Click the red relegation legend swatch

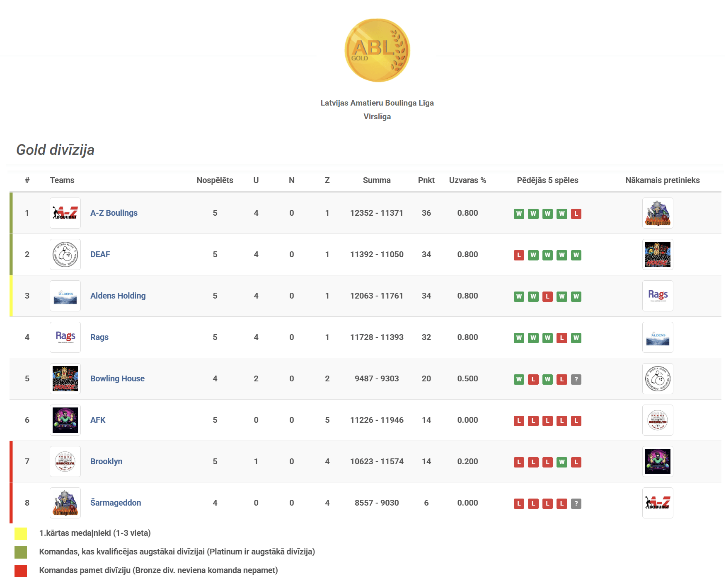21,571
